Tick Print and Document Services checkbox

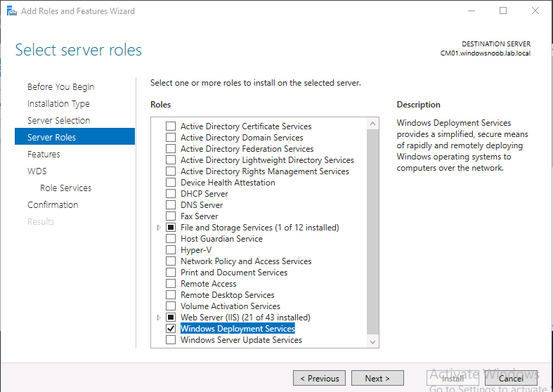[x=171, y=273]
